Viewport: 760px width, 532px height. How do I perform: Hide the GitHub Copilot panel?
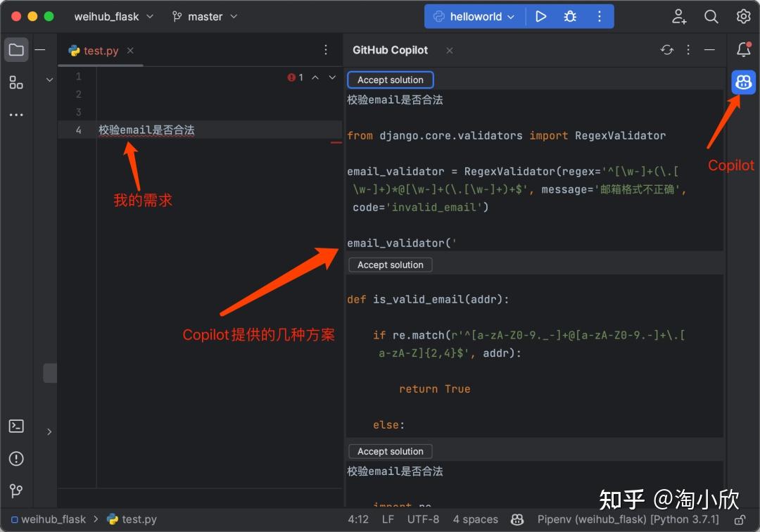coord(709,50)
